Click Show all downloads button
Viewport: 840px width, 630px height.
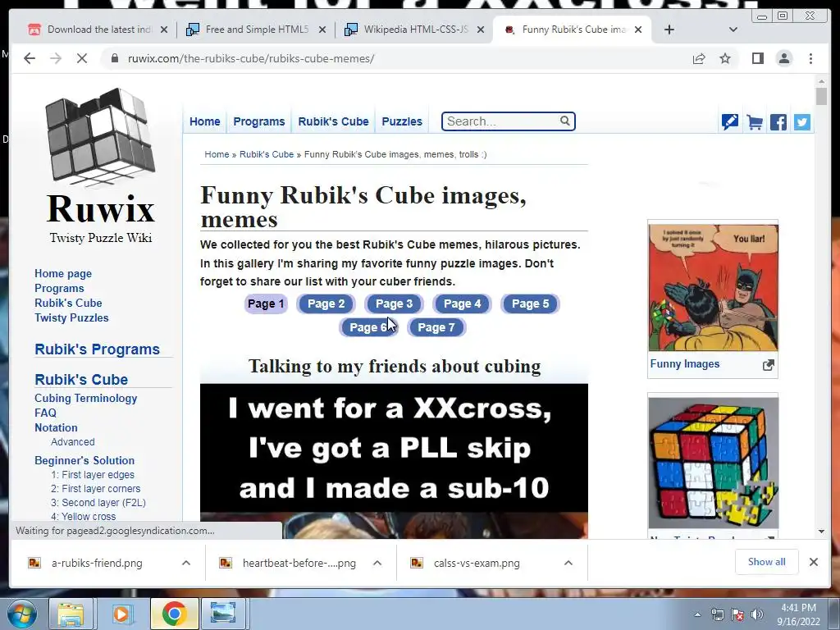point(767,561)
